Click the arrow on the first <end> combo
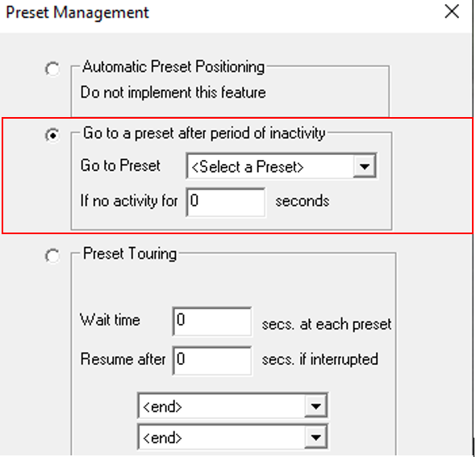The image size is (476, 457). pyautogui.click(x=315, y=406)
